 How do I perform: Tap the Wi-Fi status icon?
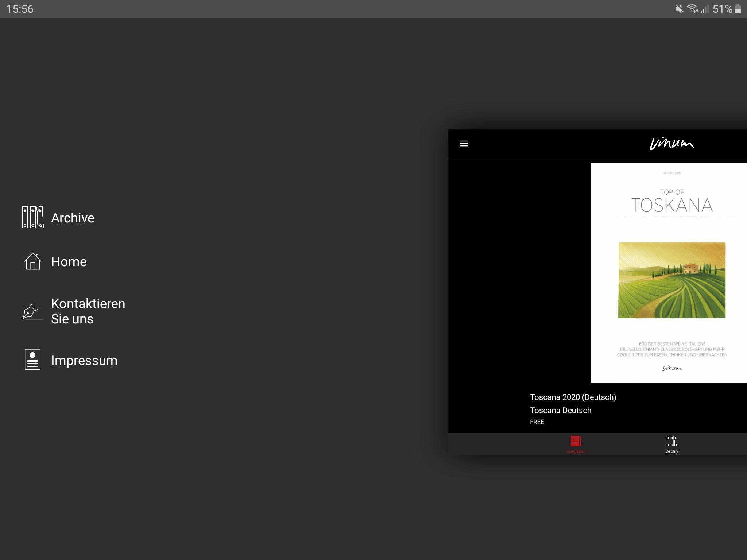692,9
